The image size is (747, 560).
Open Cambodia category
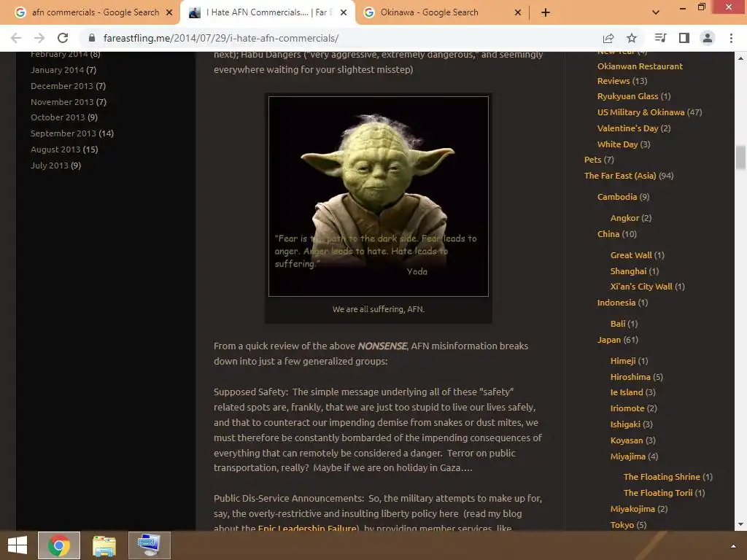pos(617,197)
